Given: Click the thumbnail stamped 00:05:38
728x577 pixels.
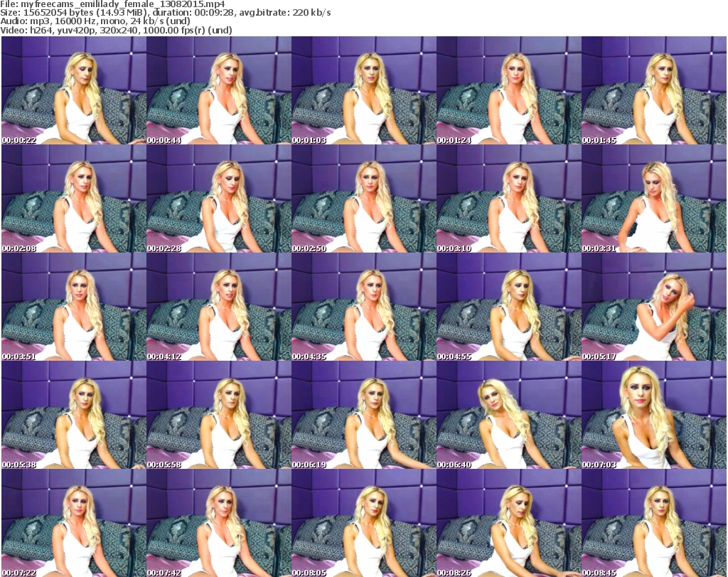Looking at the screenshot, I should pyautogui.click(x=74, y=415).
